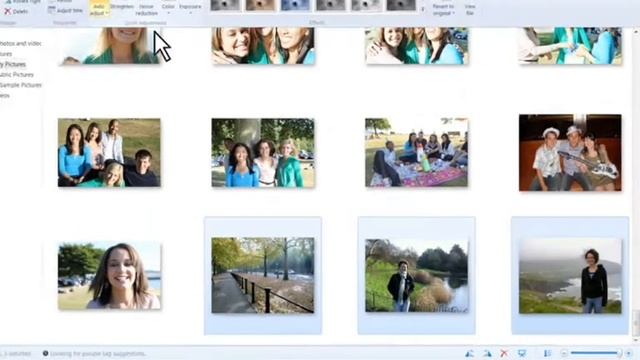Open the Revert to original dropdown

click(x=443, y=10)
